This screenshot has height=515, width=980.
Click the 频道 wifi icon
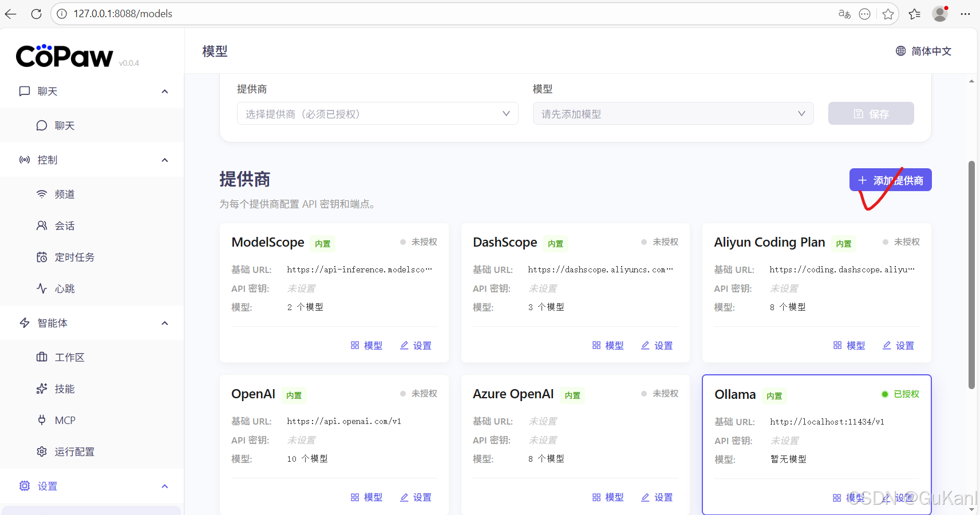pos(42,194)
